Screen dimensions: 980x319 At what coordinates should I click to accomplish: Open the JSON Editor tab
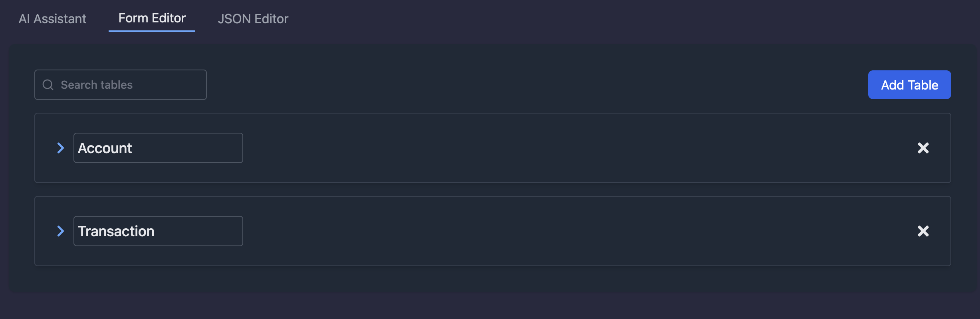pyautogui.click(x=253, y=19)
